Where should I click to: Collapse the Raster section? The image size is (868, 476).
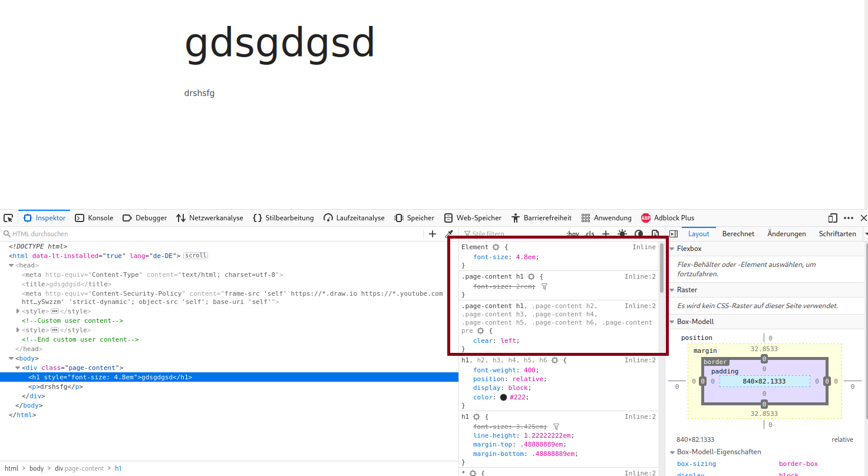point(672,290)
